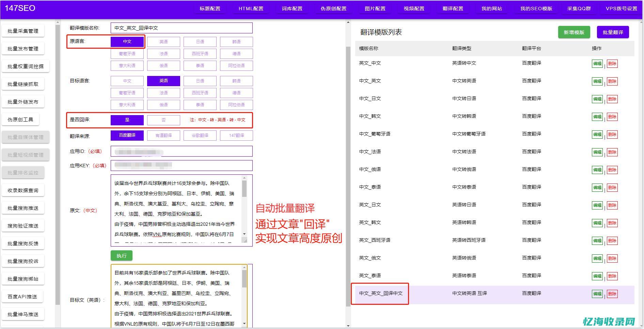Open 伪原创工具 in the sidebar

click(x=21, y=119)
